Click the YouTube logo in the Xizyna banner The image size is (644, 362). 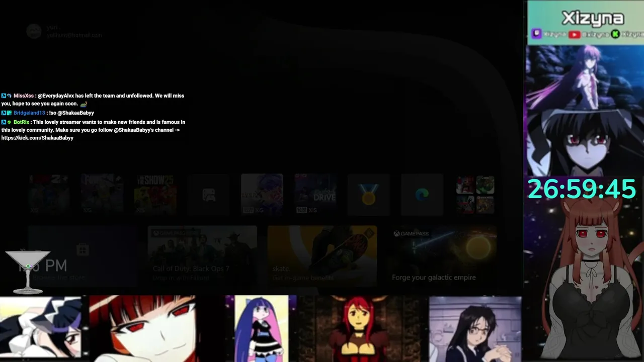click(574, 34)
